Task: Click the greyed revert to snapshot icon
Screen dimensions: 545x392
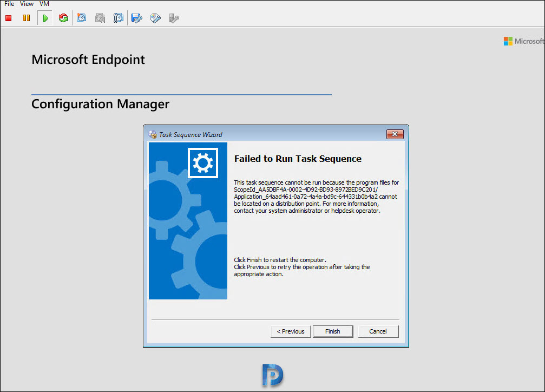Action: point(100,18)
